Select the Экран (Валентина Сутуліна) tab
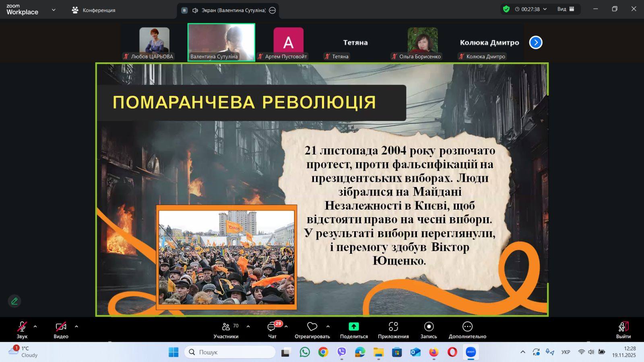This screenshot has height=362, width=644. tap(228, 10)
